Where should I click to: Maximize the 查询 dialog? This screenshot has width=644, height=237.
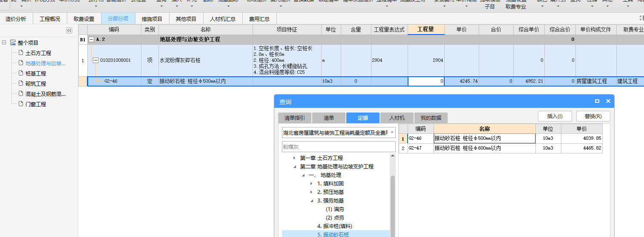(x=597, y=101)
